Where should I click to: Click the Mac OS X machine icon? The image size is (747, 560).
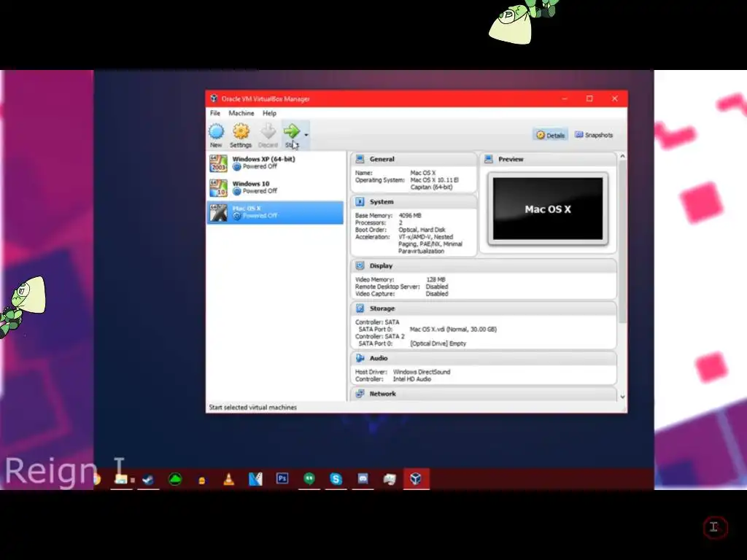click(218, 213)
